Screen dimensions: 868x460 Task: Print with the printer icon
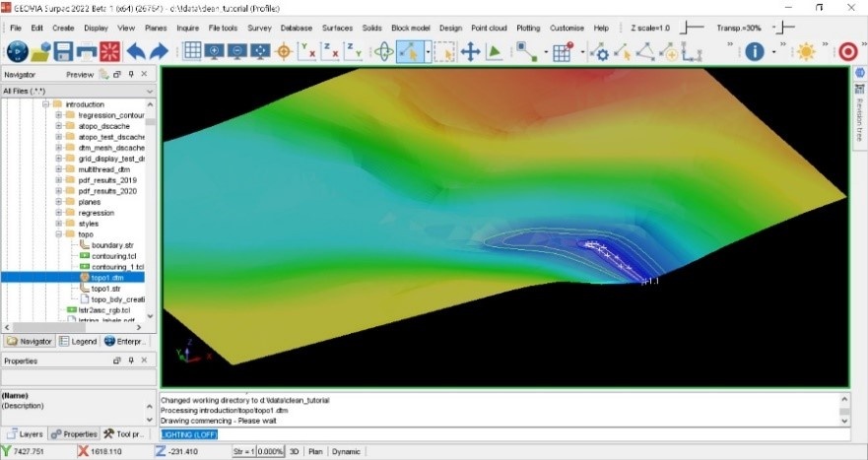tap(87, 51)
